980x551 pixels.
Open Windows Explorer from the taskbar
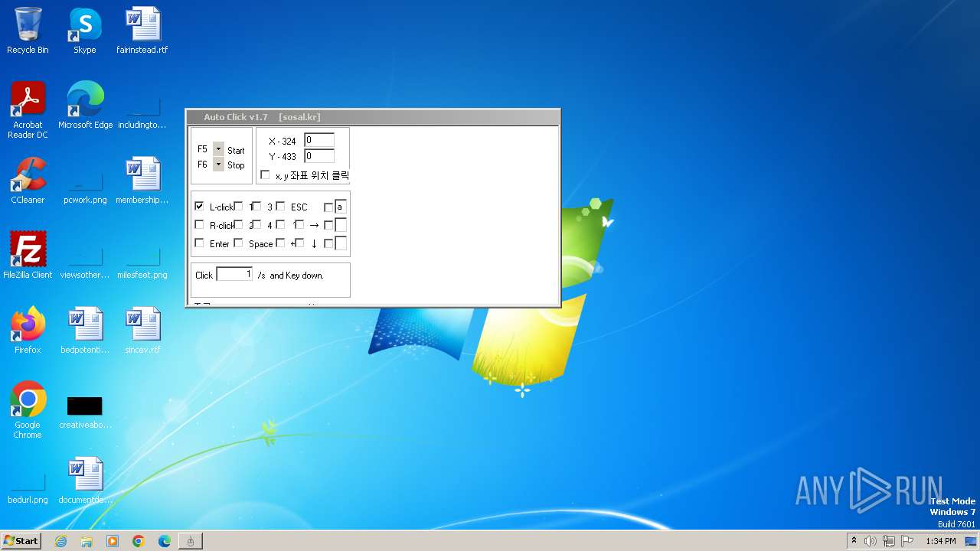point(87,541)
